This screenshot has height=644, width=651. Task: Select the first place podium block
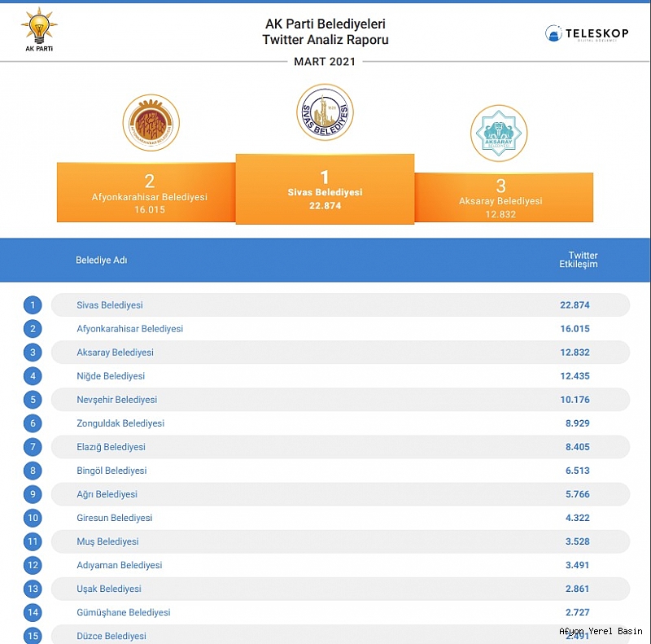click(x=325, y=189)
